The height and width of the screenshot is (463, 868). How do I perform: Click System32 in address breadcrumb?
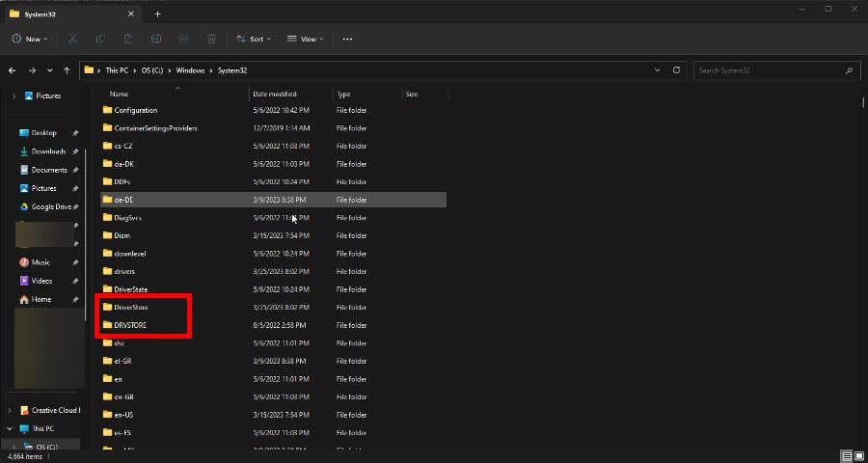pos(231,70)
